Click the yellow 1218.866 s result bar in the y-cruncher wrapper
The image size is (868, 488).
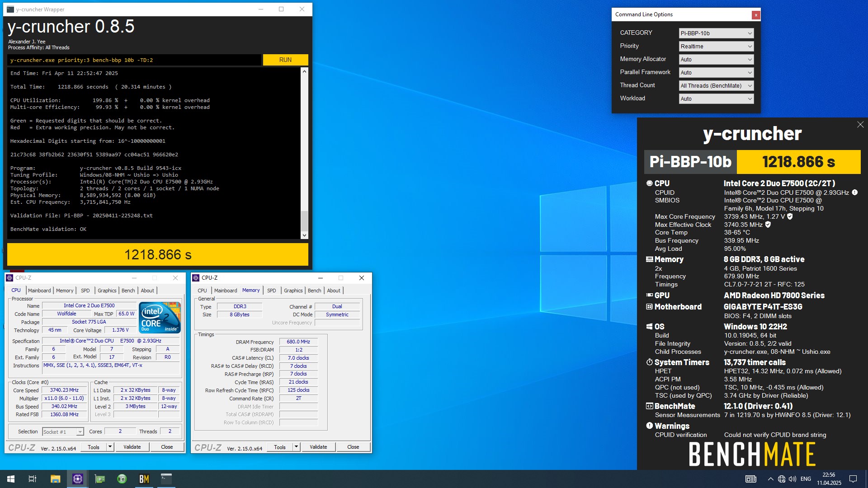point(158,255)
